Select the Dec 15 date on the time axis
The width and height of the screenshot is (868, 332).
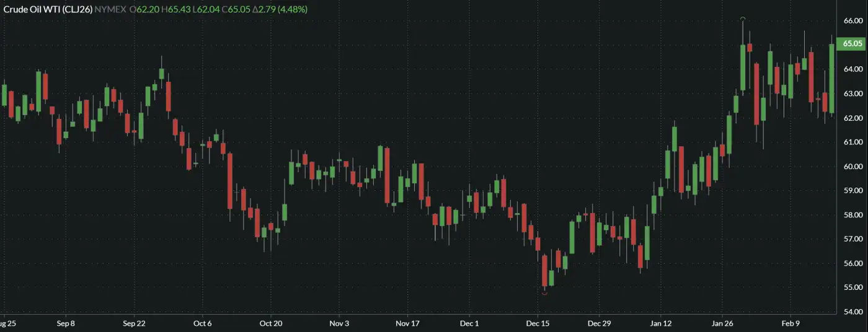(538, 323)
